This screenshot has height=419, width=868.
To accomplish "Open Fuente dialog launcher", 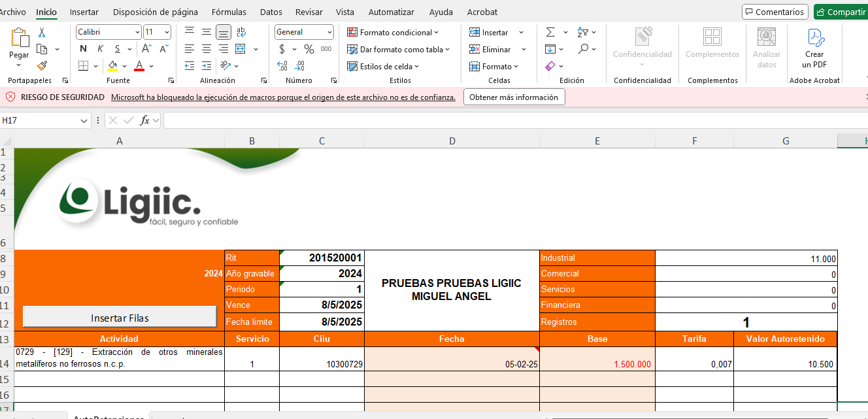I will point(171,80).
